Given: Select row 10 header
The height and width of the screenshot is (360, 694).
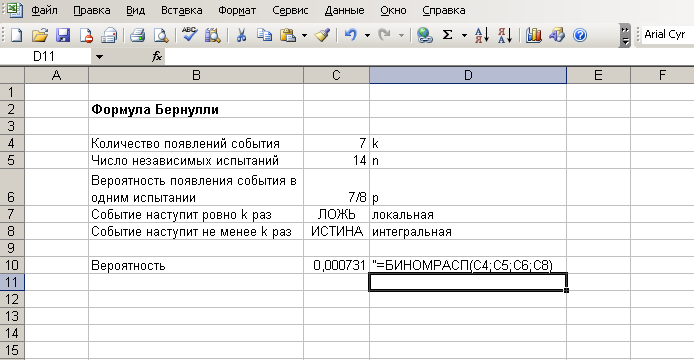Looking at the screenshot, I should tap(12, 265).
